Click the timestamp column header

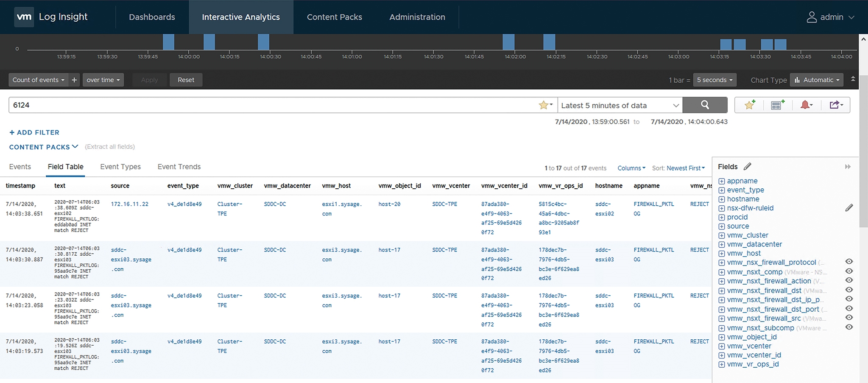click(x=20, y=186)
